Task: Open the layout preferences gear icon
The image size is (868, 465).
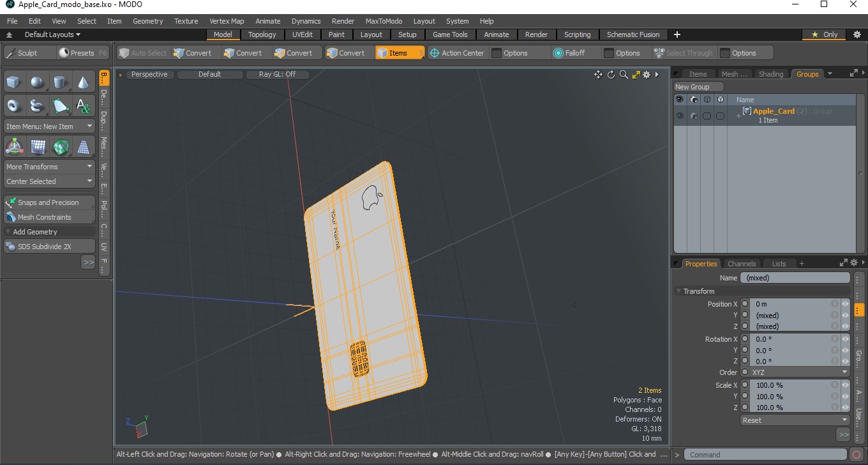Action: 857,34
